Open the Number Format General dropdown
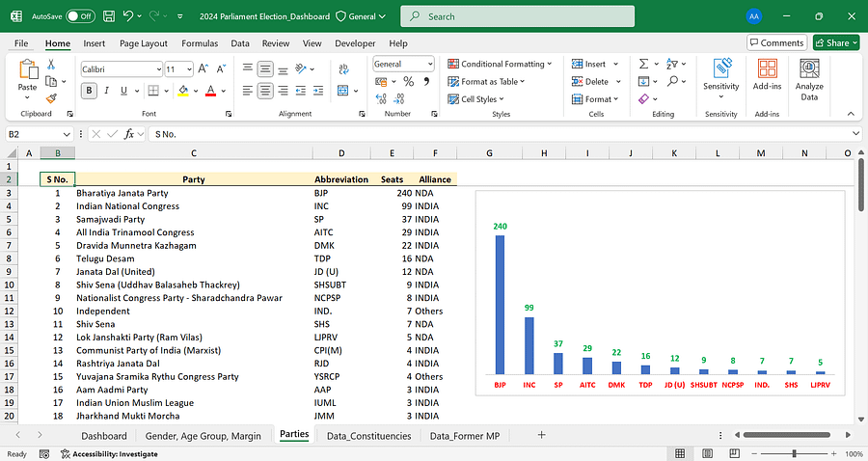This screenshot has height=461, width=868. pyautogui.click(x=430, y=64)
